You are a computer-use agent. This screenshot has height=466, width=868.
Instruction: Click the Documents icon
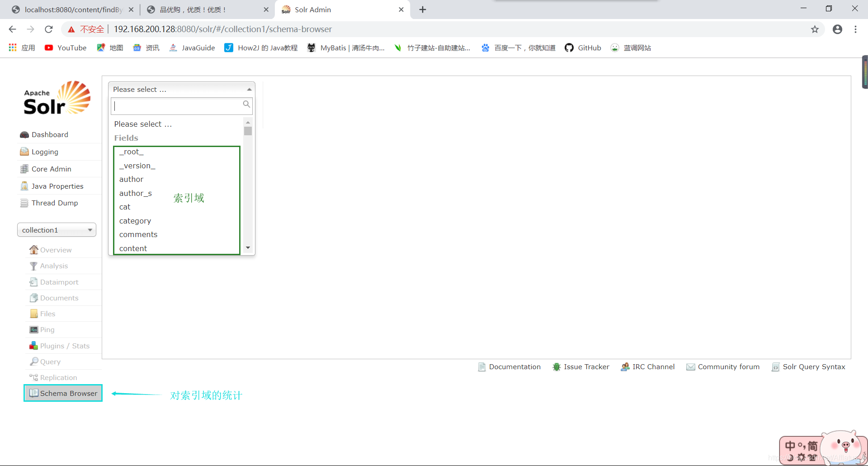tap(34, 298)
